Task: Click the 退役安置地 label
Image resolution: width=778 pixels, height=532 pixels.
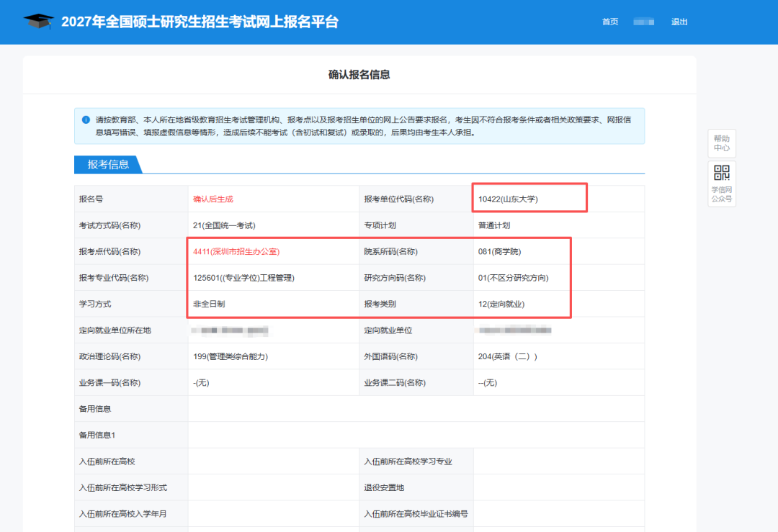Action: click(383, 488)
